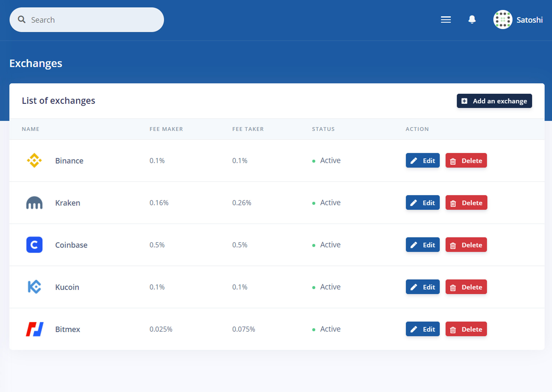This screenshot has height=392, width=552.
Task: Click inside the Search input field
Action: tap(85, 20)
